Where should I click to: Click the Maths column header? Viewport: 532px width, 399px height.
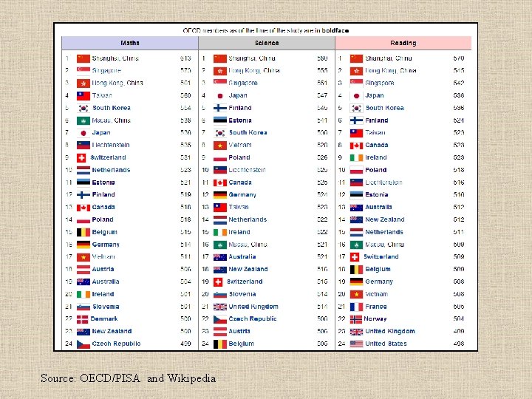(130, 43)
